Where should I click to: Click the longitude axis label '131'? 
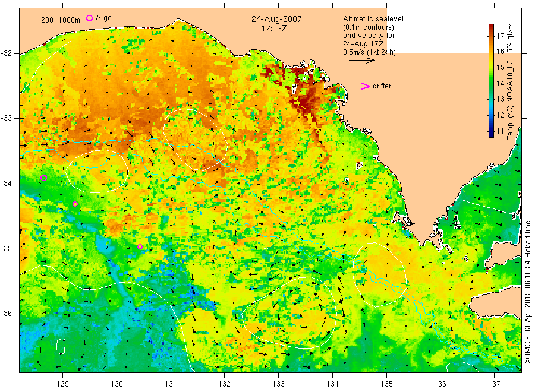[x=171, y=384]
